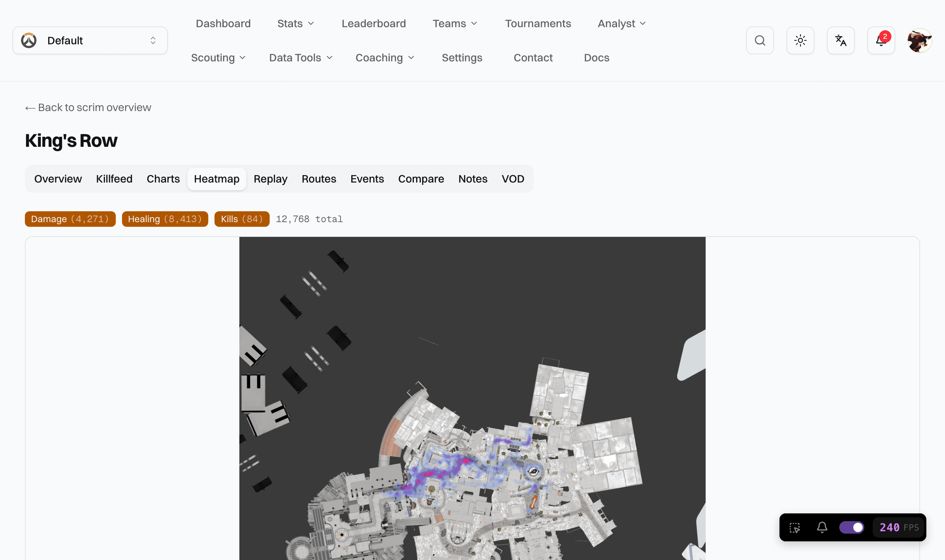Go back to scrim overview
The width and height of the screenshot is (945, 560).
pyautogui.click(x=88, y=108)
